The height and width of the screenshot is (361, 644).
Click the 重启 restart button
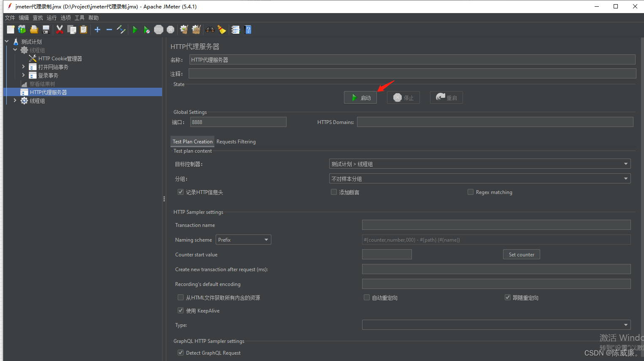446,97
